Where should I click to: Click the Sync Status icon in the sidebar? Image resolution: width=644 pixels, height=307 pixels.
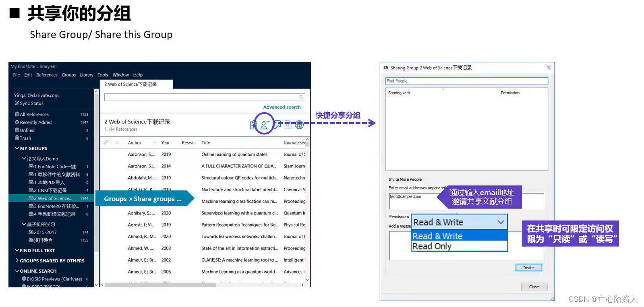click(17, 103)
